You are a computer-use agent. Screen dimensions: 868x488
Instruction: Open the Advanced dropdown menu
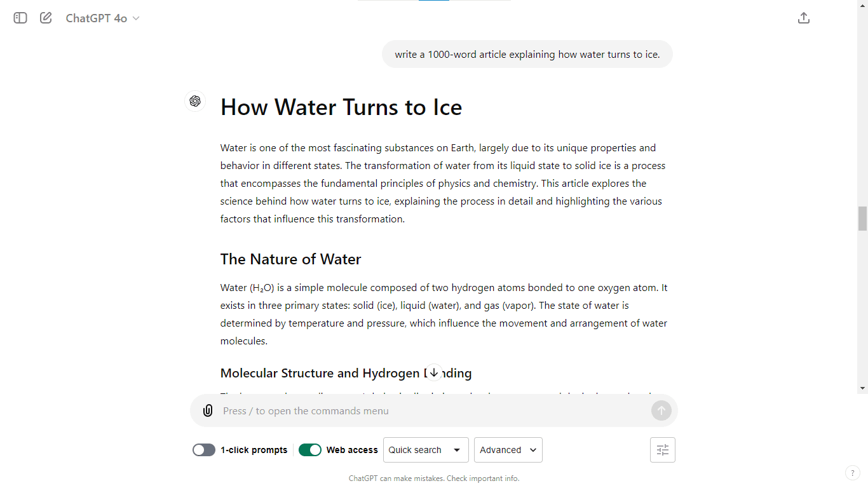pyautogui.click(x=508, y=450)
